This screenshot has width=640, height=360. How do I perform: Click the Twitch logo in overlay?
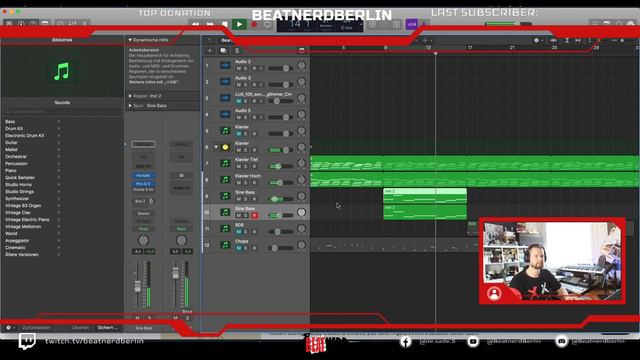tap(27, 341)
